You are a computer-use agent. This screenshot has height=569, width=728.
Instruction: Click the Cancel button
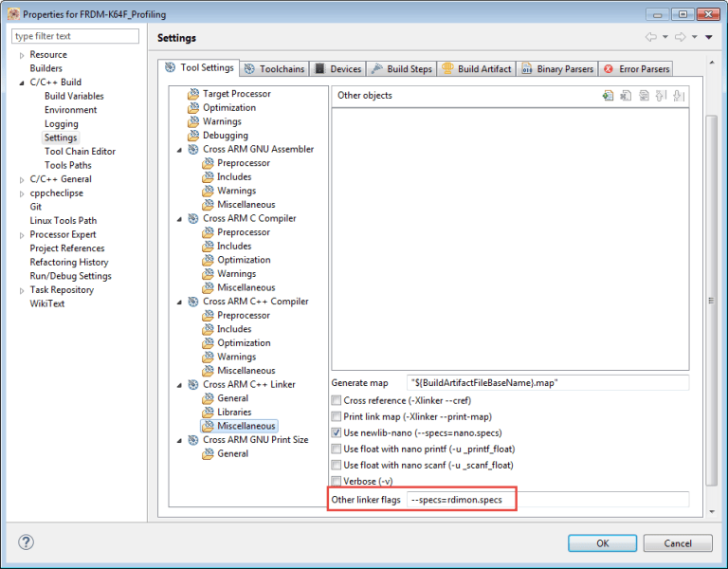678,543
